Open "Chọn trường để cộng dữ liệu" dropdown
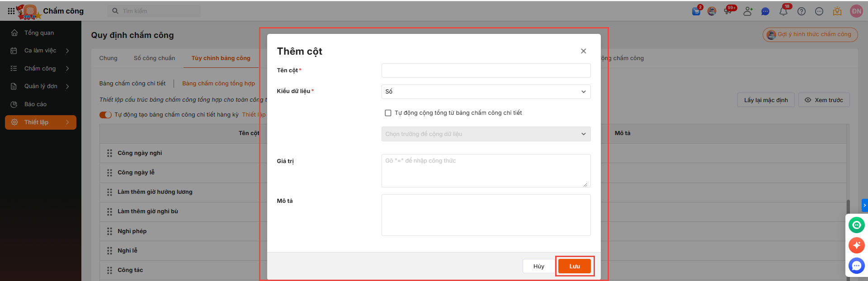868x281 pixels. pos(486,134)
